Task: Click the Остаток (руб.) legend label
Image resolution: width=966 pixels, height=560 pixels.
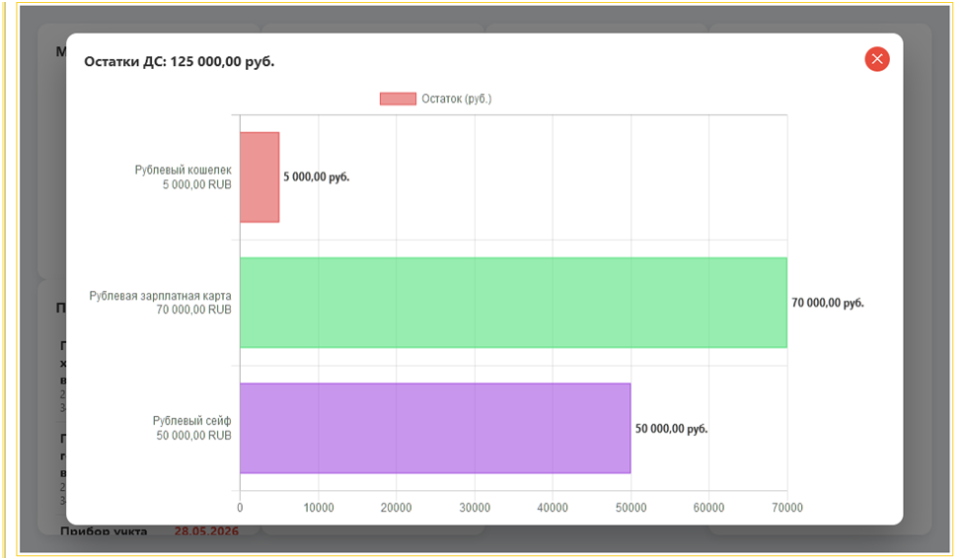Action: pos(457,99)
